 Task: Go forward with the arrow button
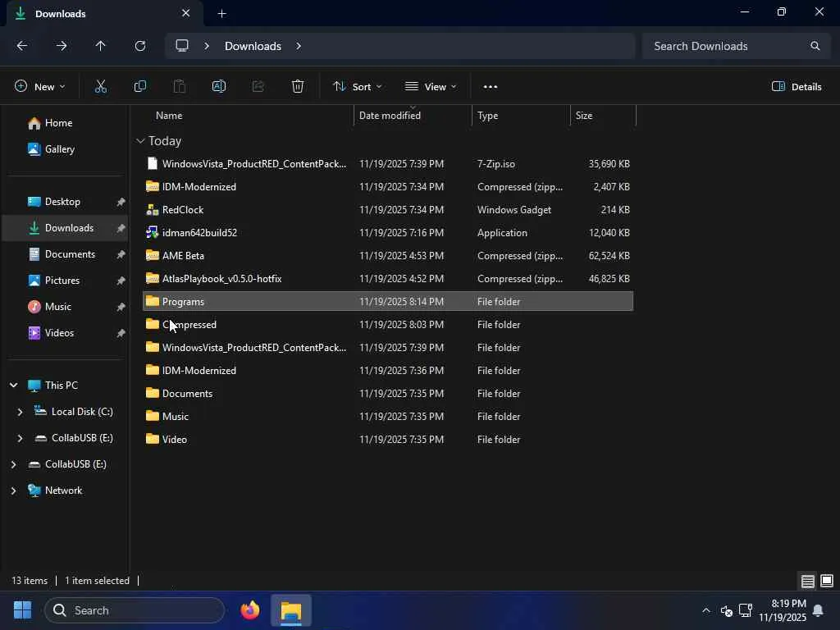click(x=62, y=46)
